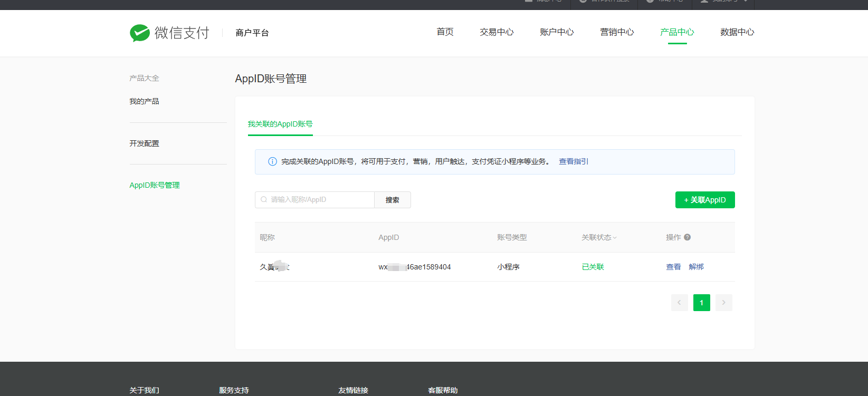The height and width of the screenshot is (396, 868).
Task: Select page 1 in the pagination
Action: tap(701, 303)
